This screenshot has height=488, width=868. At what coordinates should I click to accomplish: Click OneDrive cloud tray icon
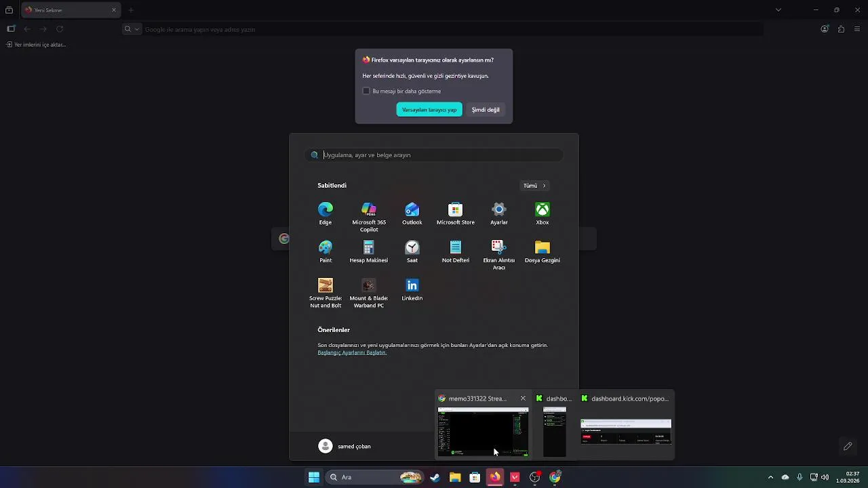click(785, 477)
